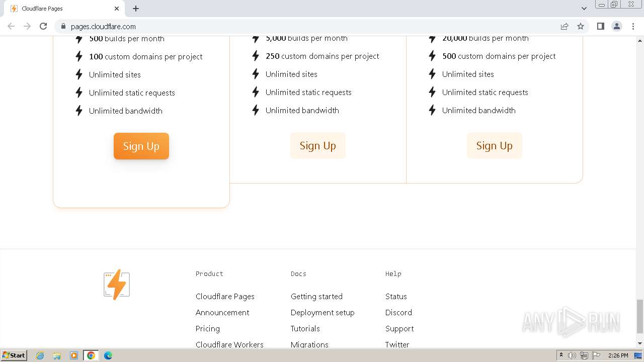Show hidden tray icons arrow

pyautogui.click(x=561, y=355)
